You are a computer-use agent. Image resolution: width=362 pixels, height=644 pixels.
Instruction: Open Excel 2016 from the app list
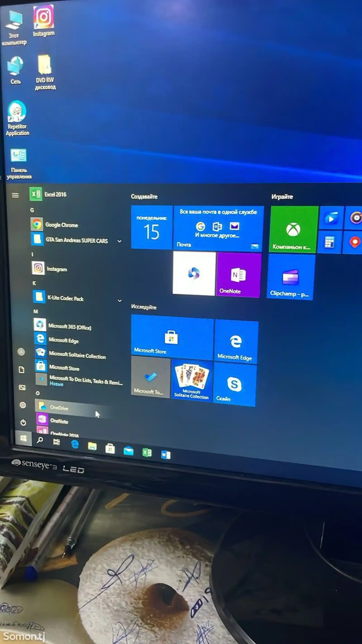click(49, 194)
